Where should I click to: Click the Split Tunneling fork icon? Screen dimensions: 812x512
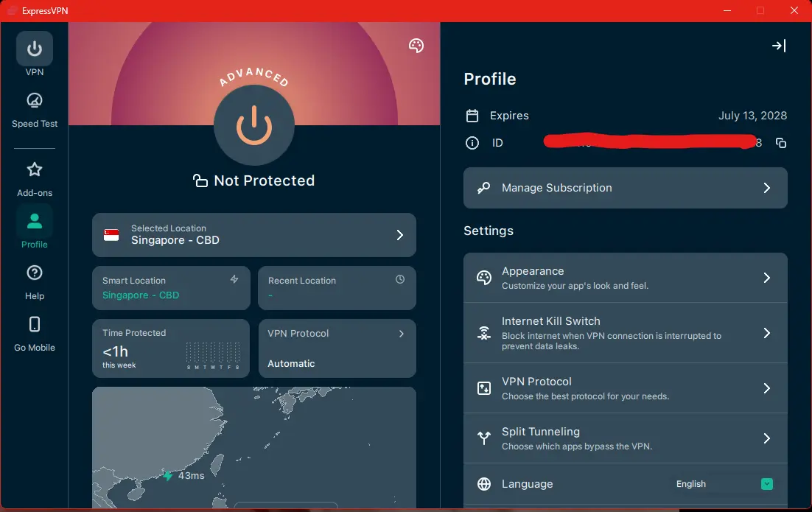point(483,438)
